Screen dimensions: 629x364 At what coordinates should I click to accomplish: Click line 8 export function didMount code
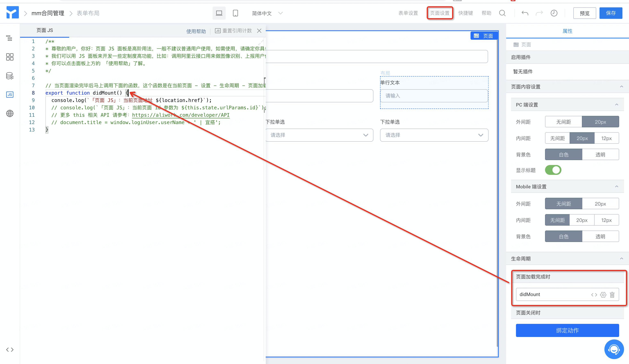[87, 93]
